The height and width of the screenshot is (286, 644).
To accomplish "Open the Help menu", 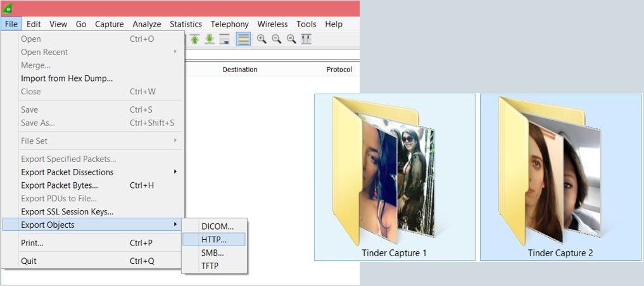I will point(334,24).
